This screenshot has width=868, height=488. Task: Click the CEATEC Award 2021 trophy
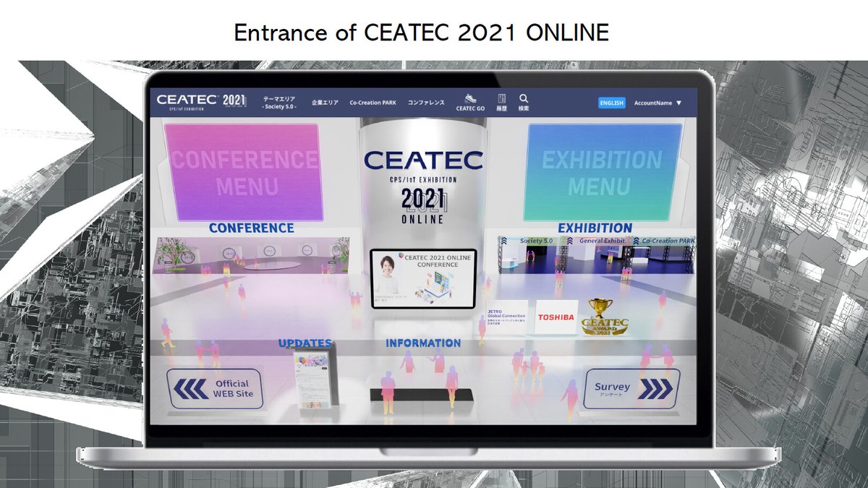click(x=605, y=317)
